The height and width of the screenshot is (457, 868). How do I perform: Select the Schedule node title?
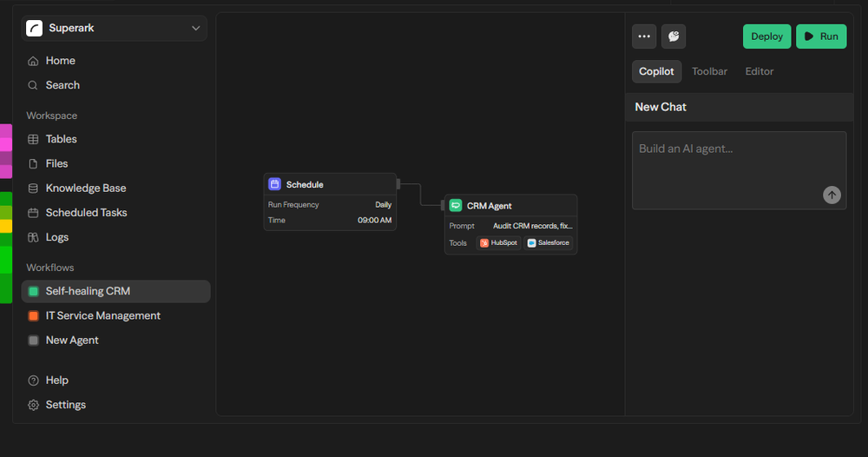305,184
